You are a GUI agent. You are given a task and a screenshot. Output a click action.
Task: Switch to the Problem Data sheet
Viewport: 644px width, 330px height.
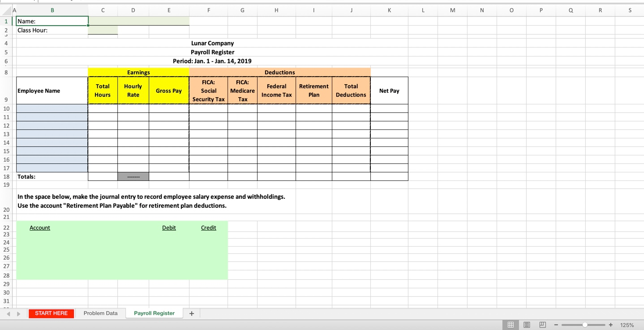tap(100, 313)
